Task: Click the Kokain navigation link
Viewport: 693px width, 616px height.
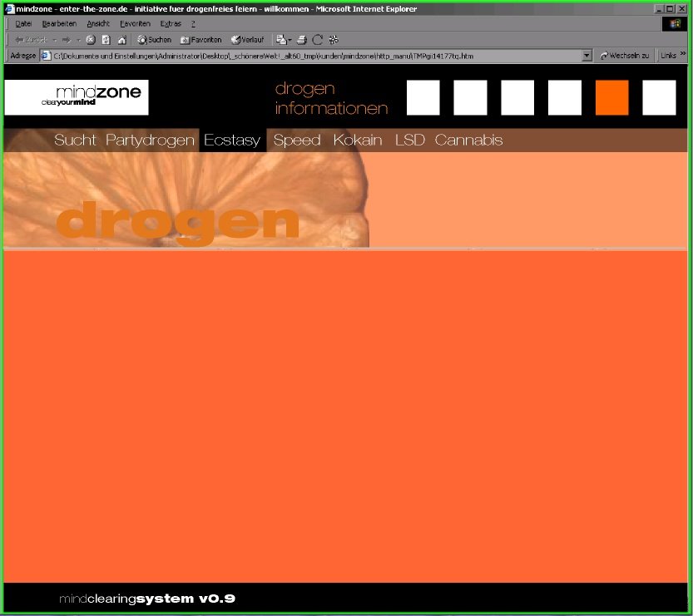Action: (358, 140)
